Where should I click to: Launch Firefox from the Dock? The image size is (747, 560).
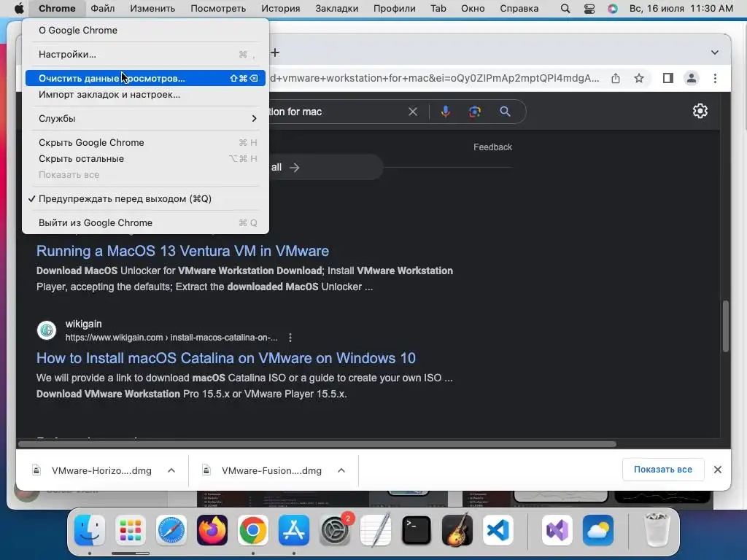pos(212,530)
